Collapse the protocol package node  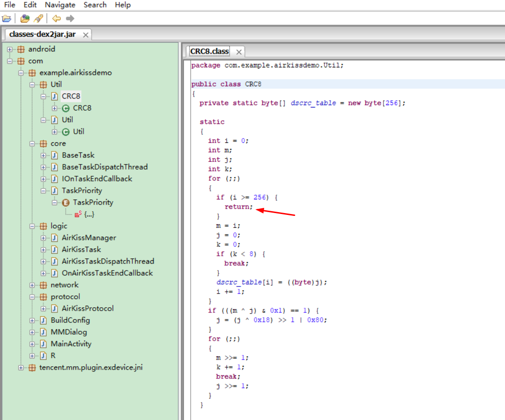click(32, 297)
